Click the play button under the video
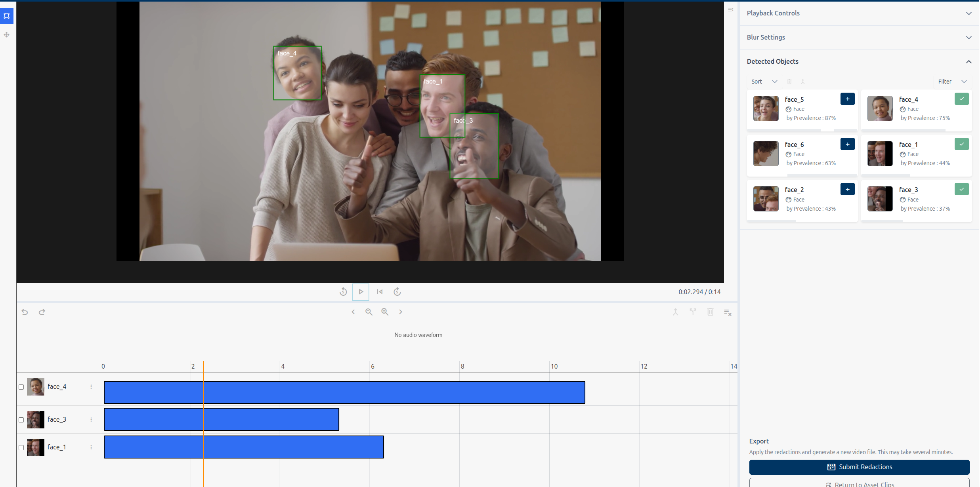This screenshot has height=487, width=980. [x=360, y=292]
